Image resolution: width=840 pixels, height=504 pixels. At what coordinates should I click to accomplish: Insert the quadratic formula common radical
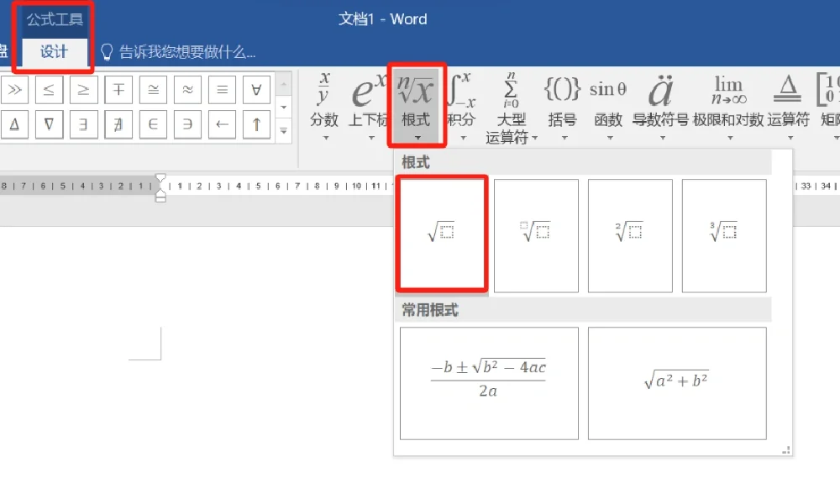point(488,383)
